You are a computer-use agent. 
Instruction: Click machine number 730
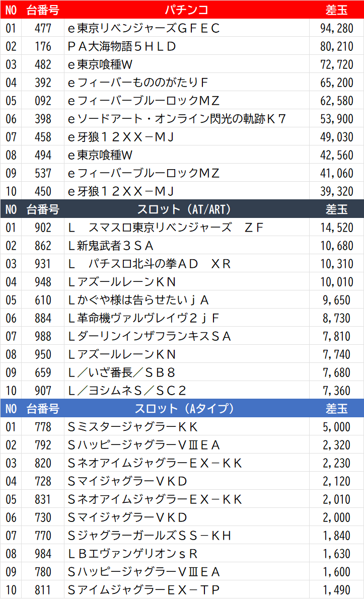tap(43, 517)
